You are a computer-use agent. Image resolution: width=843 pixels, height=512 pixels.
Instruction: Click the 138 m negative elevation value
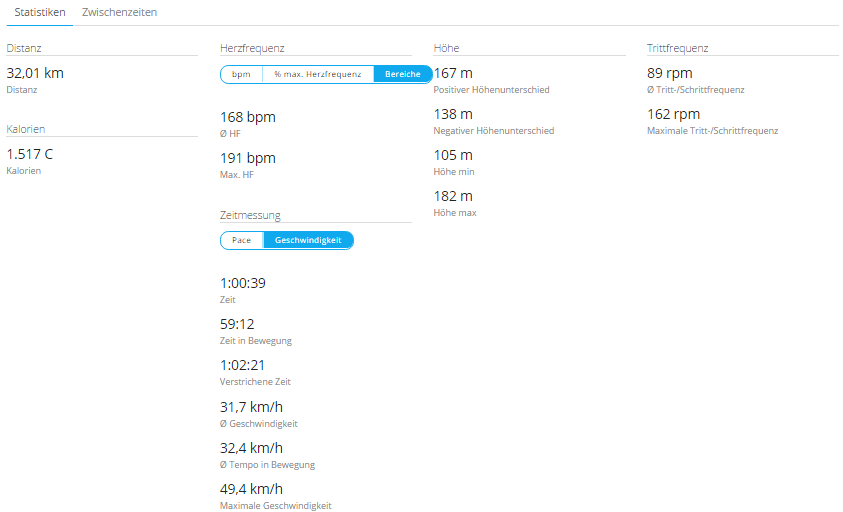(x=453, y=114)
